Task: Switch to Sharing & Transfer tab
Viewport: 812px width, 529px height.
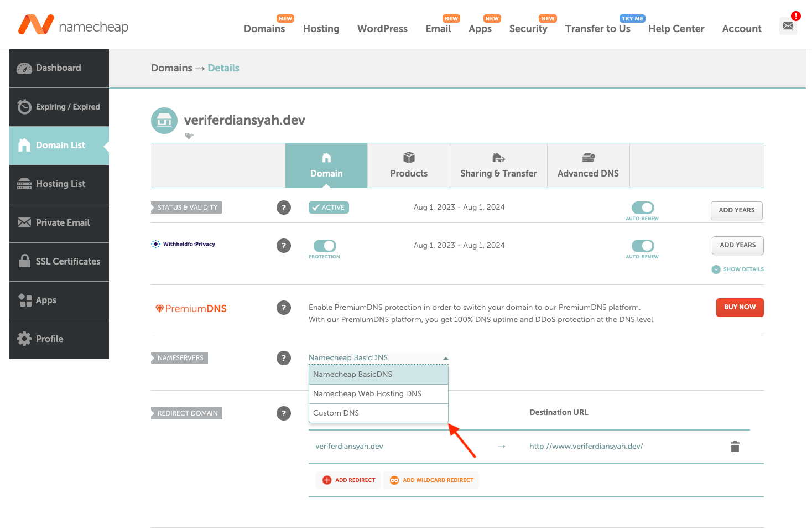Action: click(498, 165)
